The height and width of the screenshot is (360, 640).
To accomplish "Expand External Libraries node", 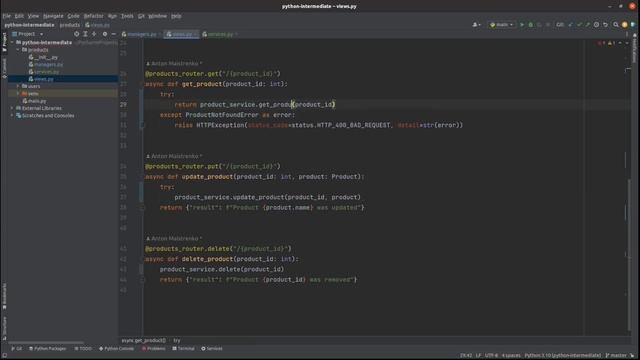I will [12, 108].
